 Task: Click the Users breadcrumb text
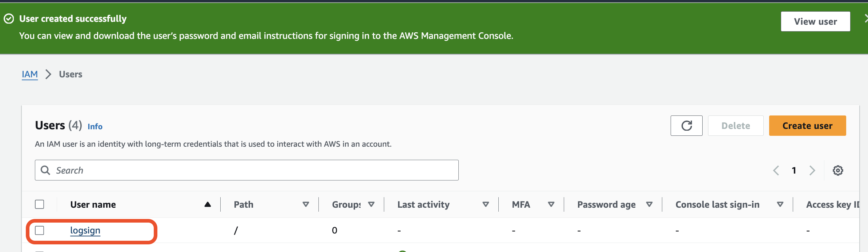[71, 74]
